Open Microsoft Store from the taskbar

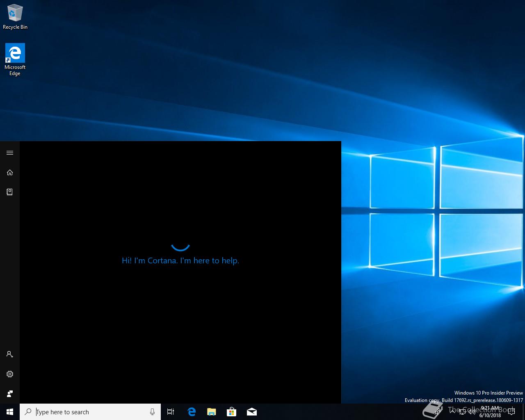point(232,412)
